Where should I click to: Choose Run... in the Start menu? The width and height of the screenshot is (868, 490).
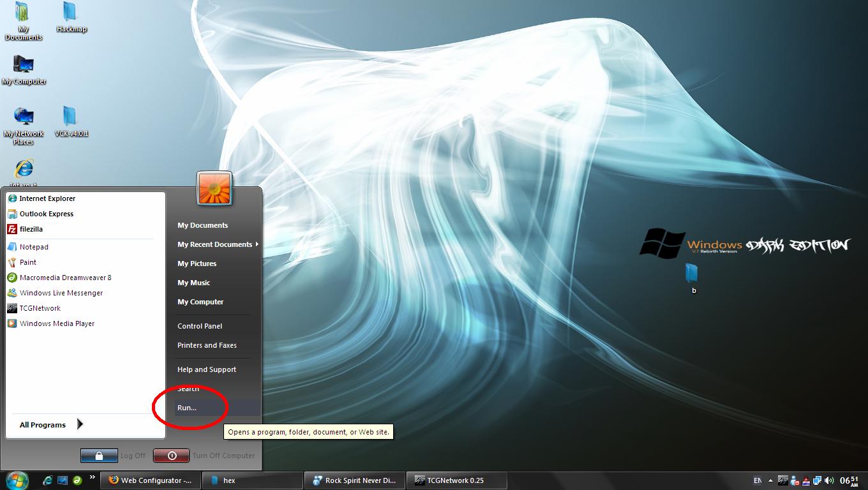218,408
